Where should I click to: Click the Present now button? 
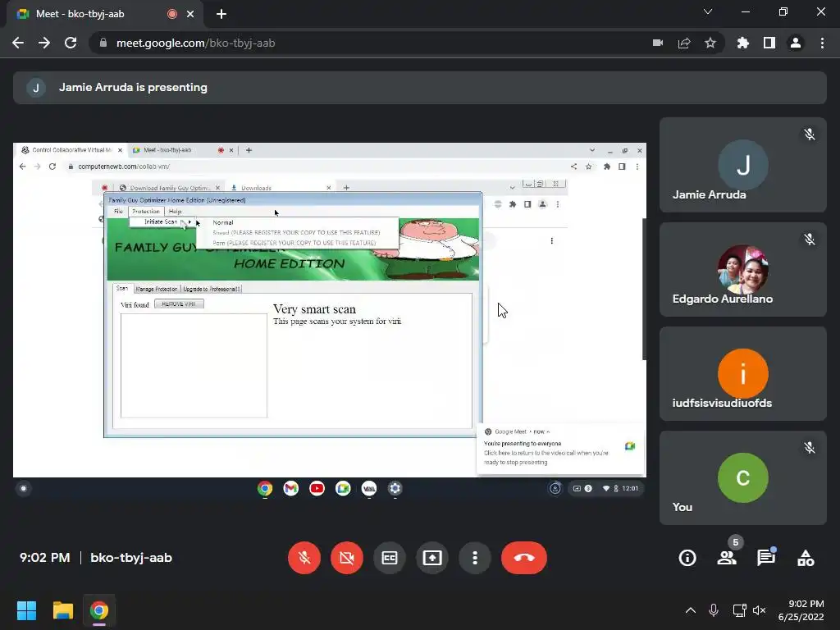[431, 558]
